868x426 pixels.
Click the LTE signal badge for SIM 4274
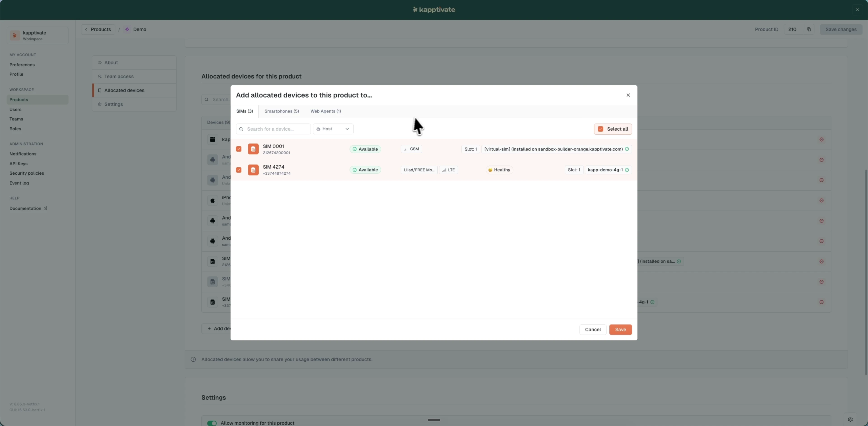448,170
